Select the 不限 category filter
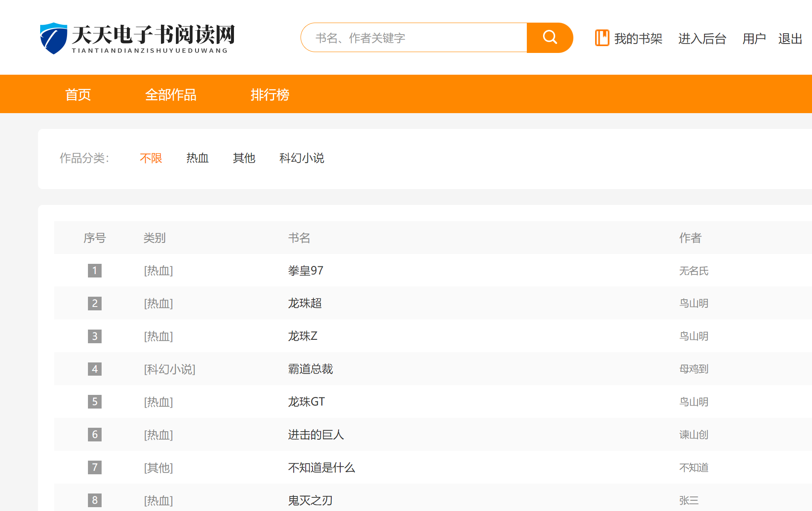Image resolution: width=812 pixels, height=511 pixels. point(151,158)
